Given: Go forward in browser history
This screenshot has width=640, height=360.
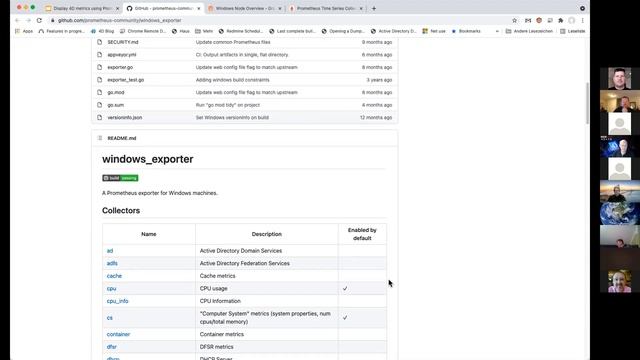Looking at the screenshot, I should click(x=28, y=20).
